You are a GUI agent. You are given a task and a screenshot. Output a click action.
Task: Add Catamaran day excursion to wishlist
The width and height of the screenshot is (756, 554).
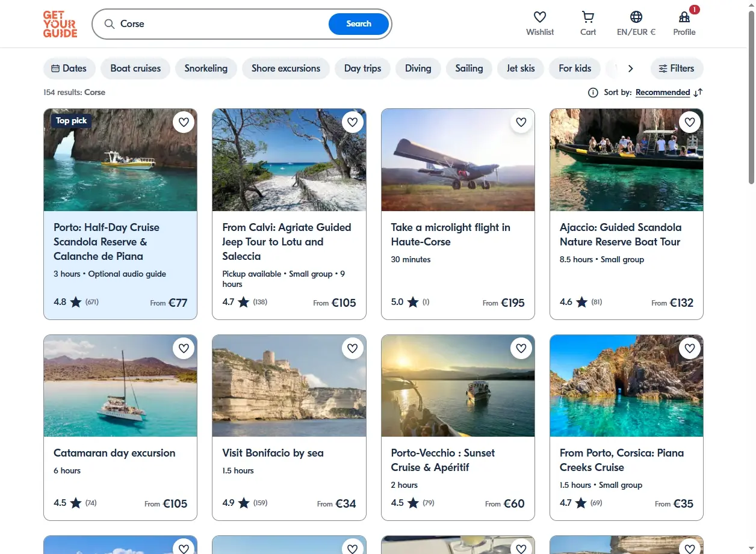(x=184, y=348)
